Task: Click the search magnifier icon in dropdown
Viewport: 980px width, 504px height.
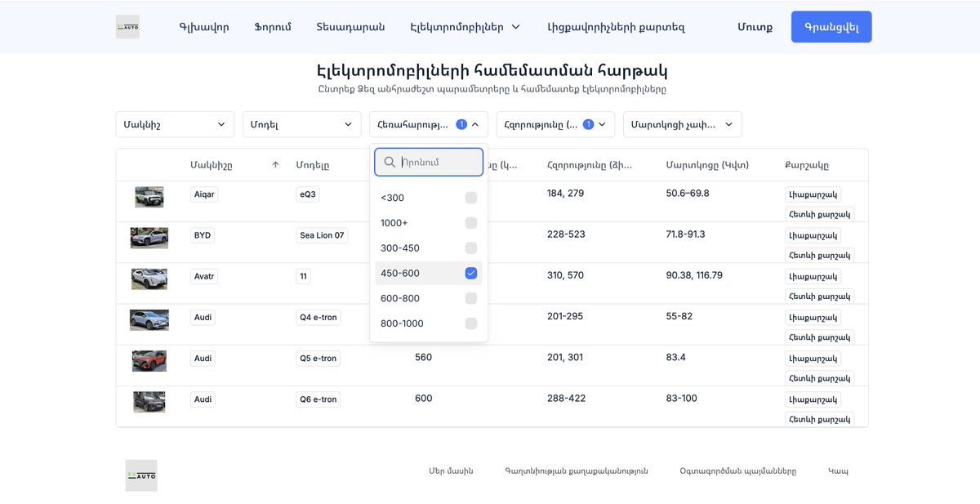Action: tap(390, 162)
